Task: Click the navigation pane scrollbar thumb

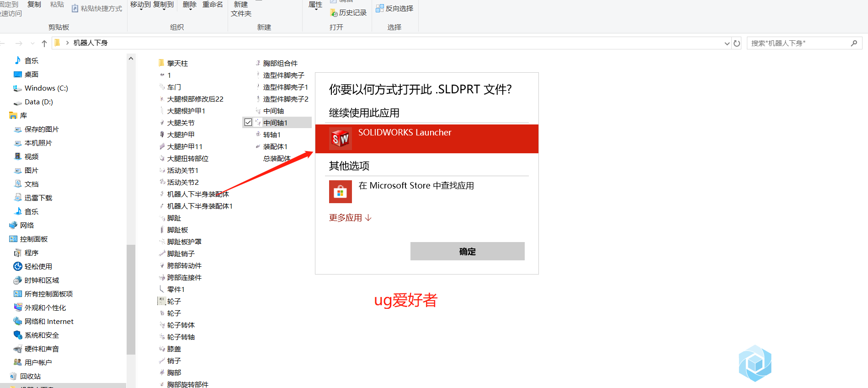Action: coord(131,300)
